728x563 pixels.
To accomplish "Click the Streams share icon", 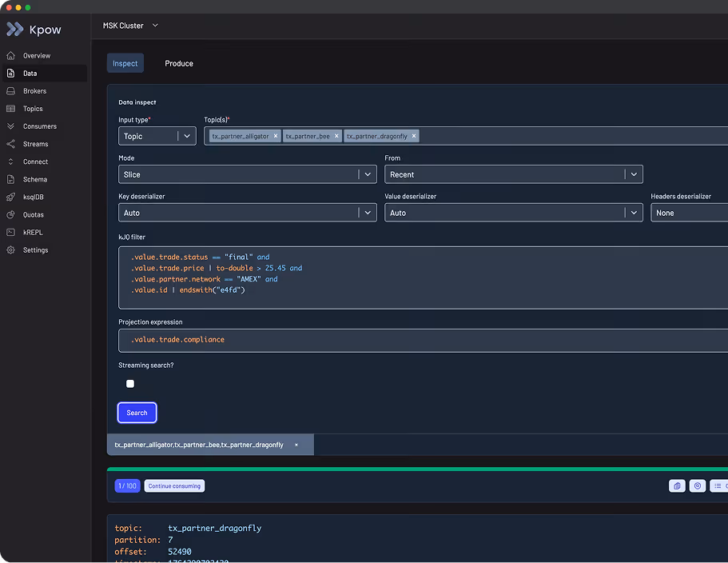I will [x=10, y=144].
